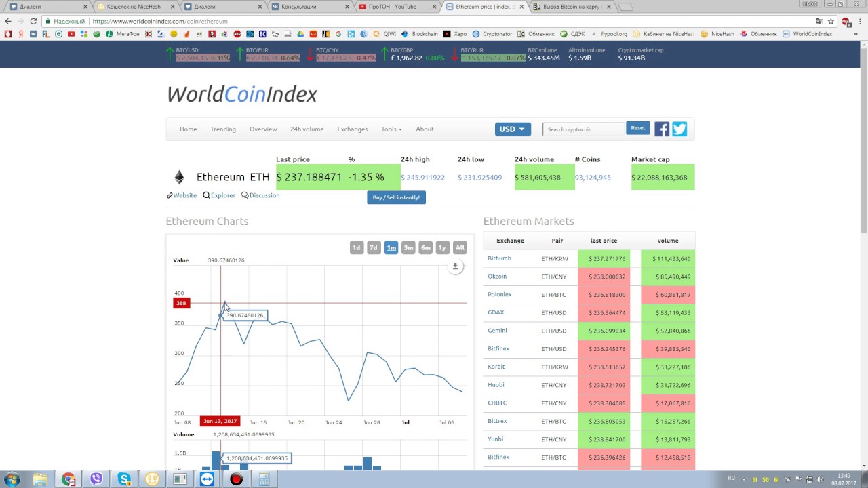Click the translate page icon in address bar
868x488 pixels.
pyautogui.click(x=819, y=21)
